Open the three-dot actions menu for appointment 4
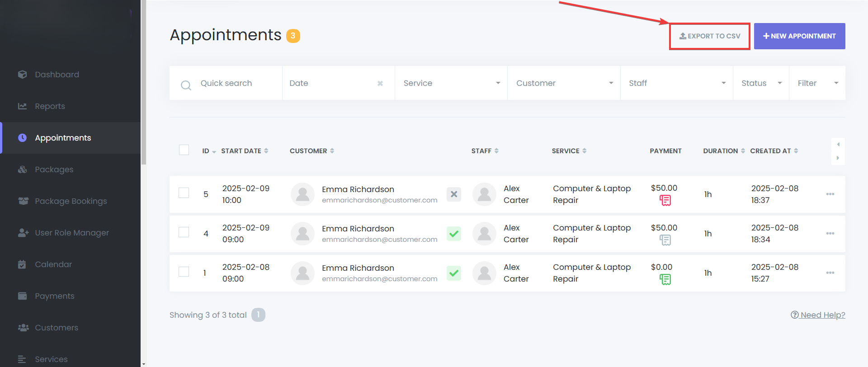The image size is (868, 367). (830, 234)
